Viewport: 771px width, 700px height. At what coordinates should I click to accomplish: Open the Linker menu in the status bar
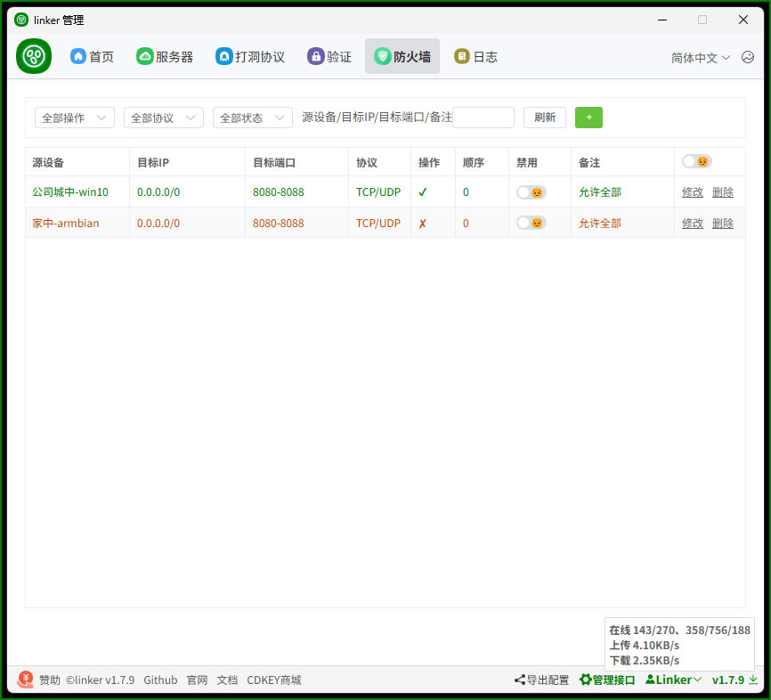click(x=673, y=680)
